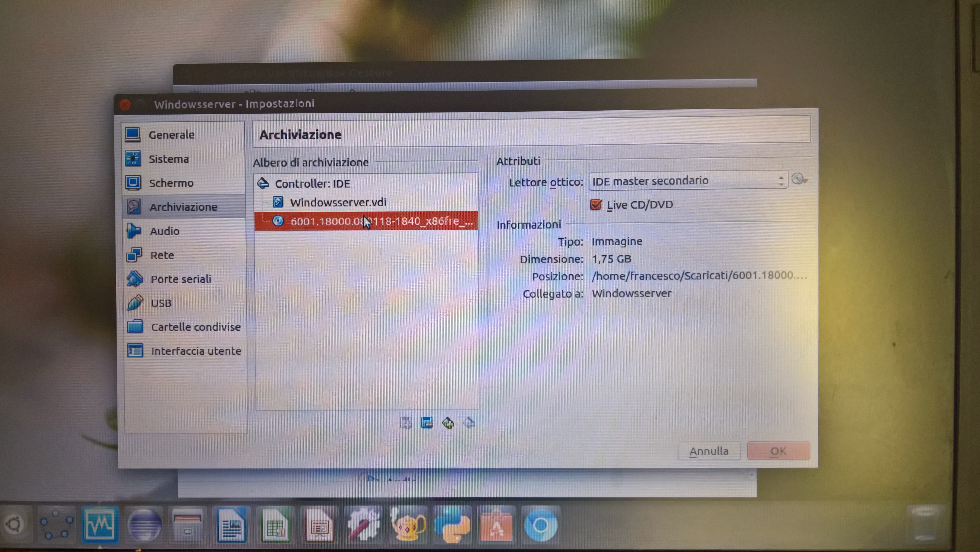980x552 pixels.
Task: Open the Sistema settings section
Action: pyautogui.click(x=184, y=159)
